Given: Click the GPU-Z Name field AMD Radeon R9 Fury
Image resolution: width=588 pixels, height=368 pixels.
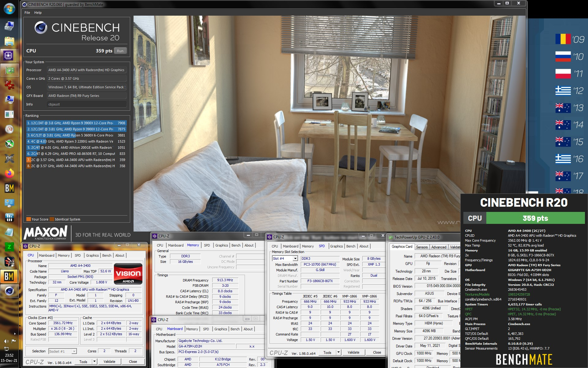Looking at the screenshot, I should (438, 256).
